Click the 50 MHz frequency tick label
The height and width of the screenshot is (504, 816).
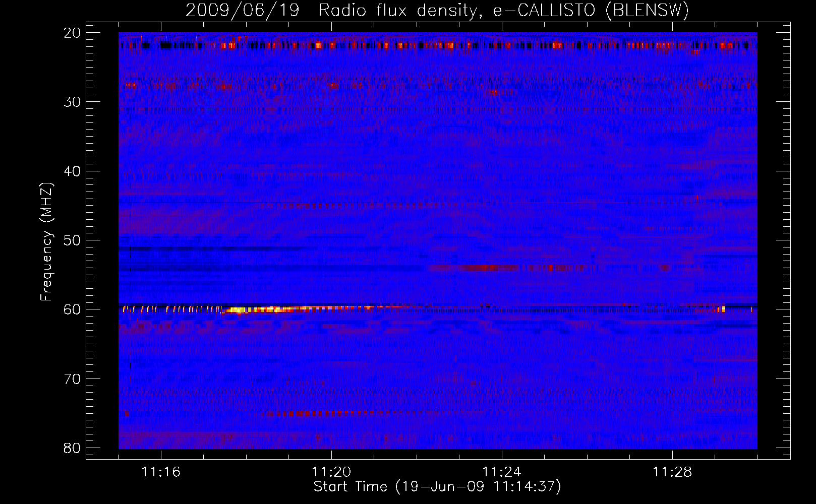tap(72, 240)
